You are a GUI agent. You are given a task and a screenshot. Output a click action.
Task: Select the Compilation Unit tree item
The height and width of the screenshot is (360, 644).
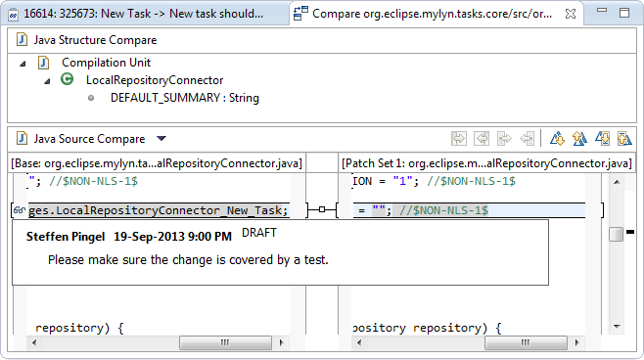point(106,63)
